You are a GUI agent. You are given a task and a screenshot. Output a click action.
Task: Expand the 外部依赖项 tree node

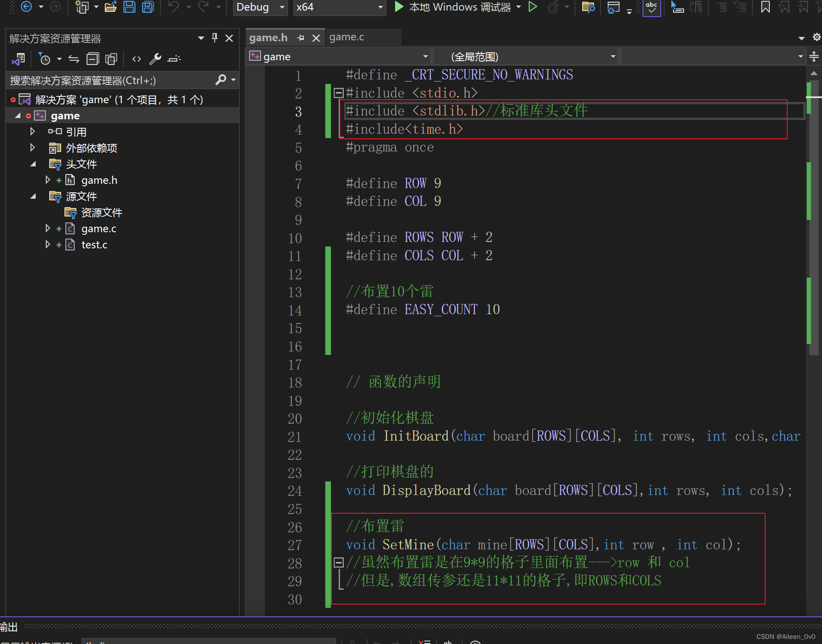[x=33, y=148]
